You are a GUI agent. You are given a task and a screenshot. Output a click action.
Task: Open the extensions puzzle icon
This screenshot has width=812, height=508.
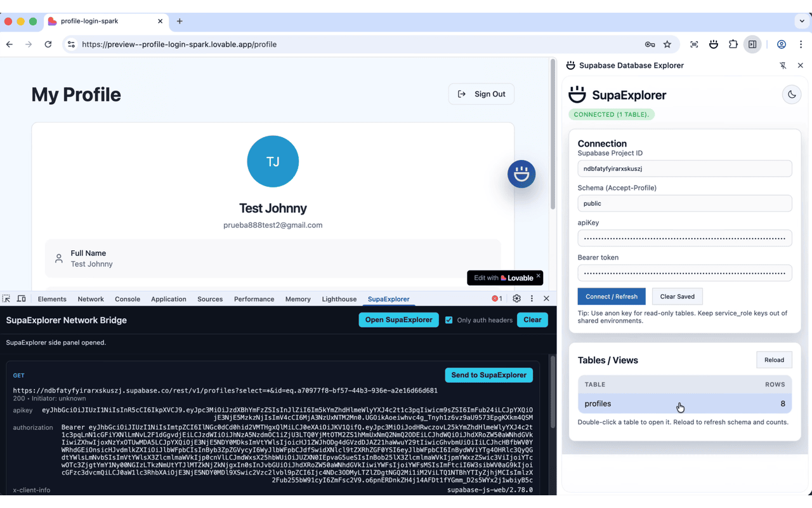click(733, 44)
